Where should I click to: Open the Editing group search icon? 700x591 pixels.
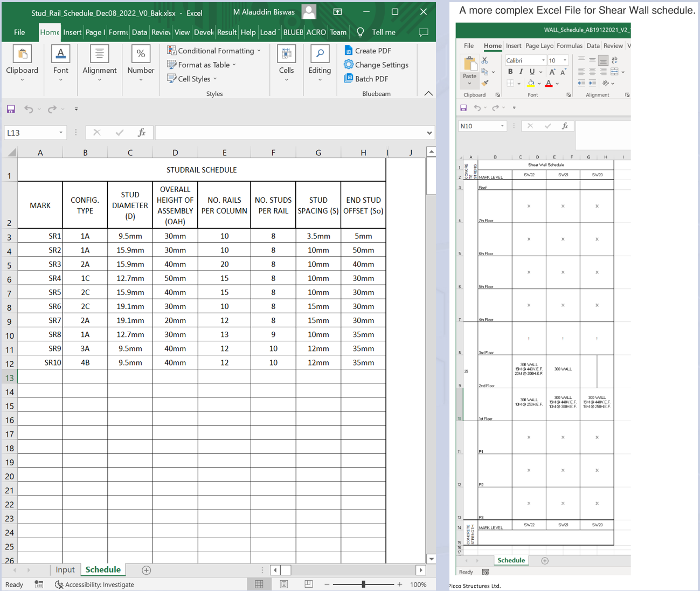coord(320,54)
